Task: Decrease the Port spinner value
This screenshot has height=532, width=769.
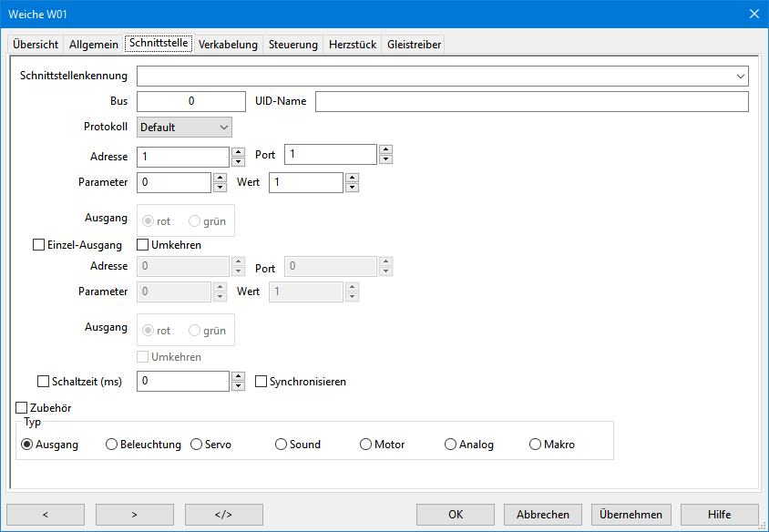Action: pos(385,159)
